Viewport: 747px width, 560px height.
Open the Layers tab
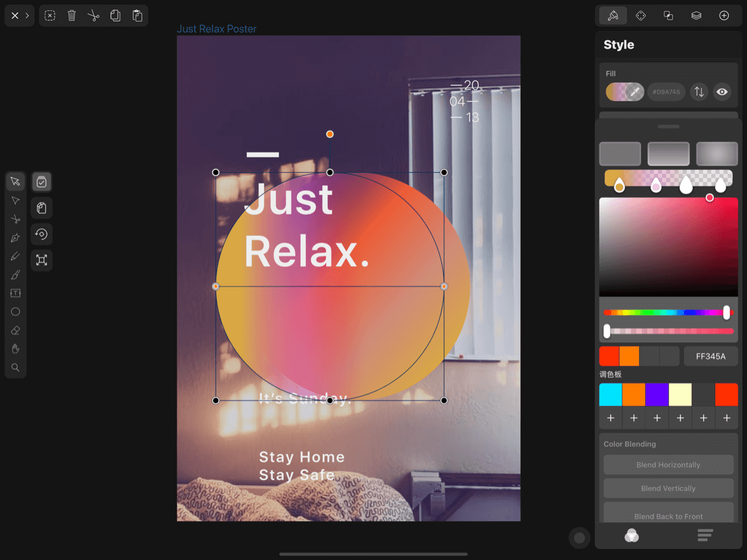[696, 16]
